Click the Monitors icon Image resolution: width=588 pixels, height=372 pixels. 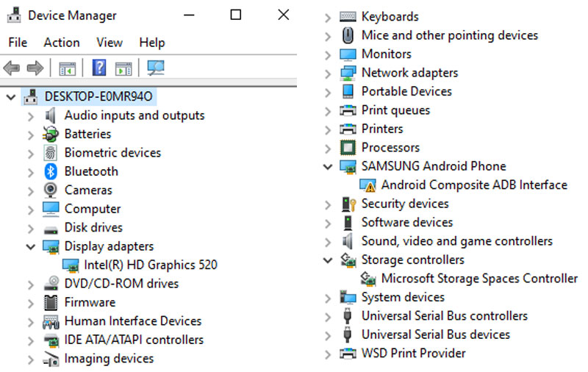pos(348,54)
